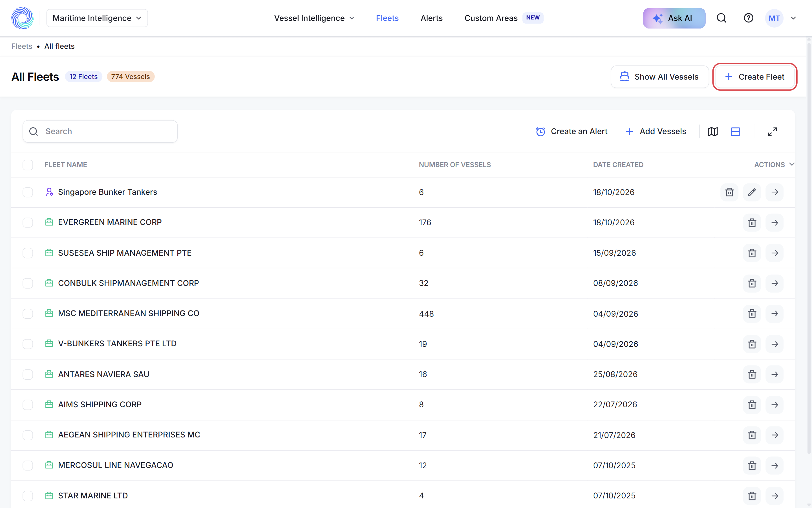Edit the Singapore Bunker Tankers fleet

pos(752,192)
